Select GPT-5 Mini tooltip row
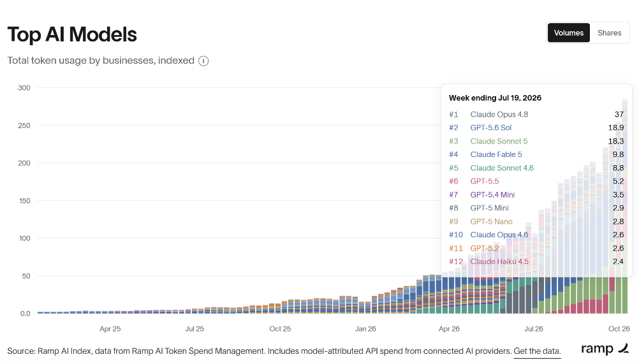Viewport: 639px width, 364px height. point(536,208)
